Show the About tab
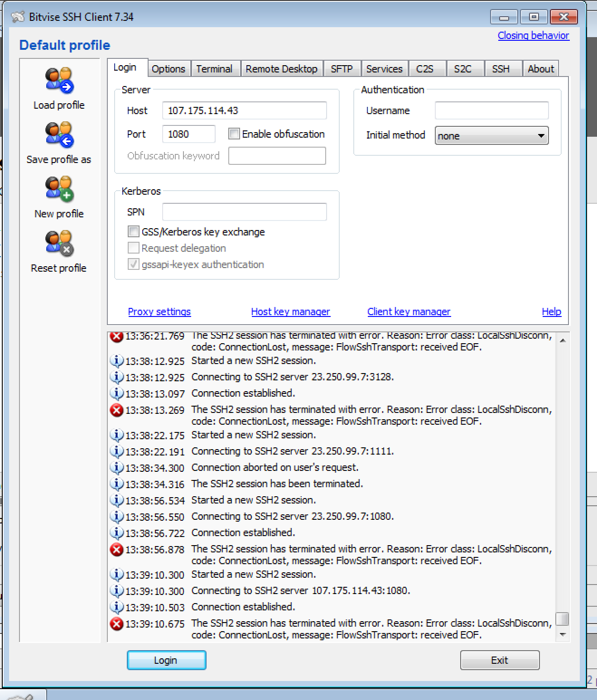Viewport: 597px width, 700px height. pyautogui.click(x=541, y=69)
